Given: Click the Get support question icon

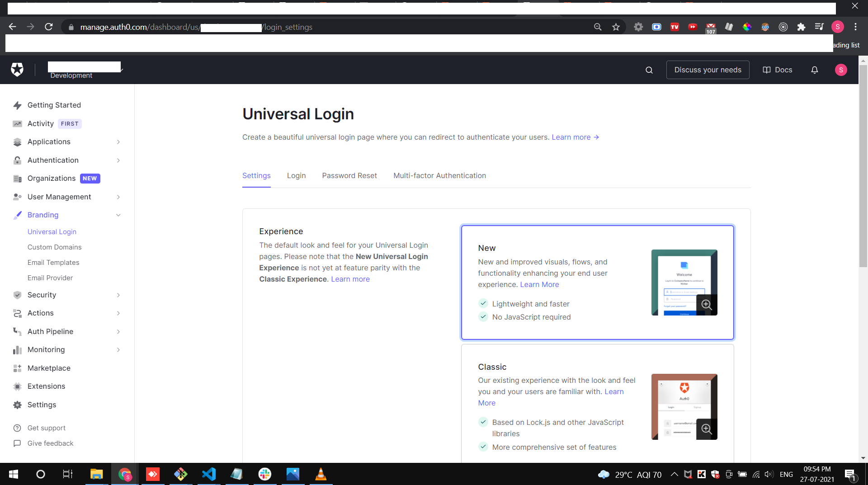Looking at the screenshot, I should point(17,428).
